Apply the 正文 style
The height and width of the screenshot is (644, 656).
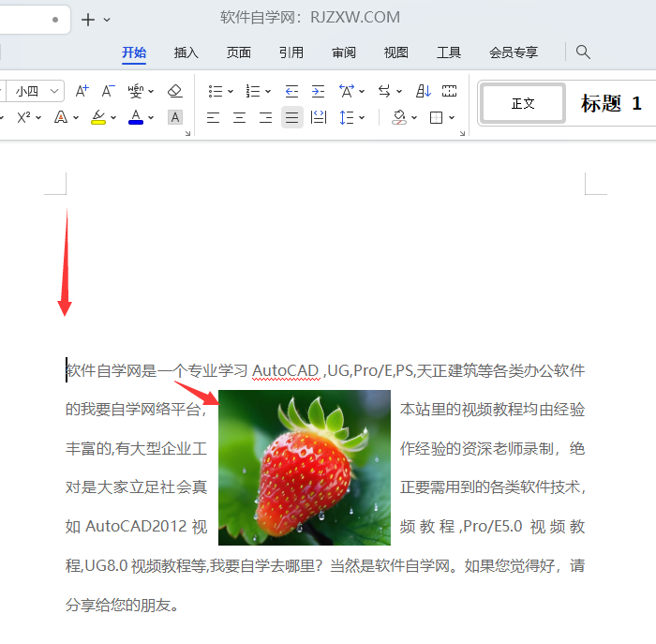523,103
